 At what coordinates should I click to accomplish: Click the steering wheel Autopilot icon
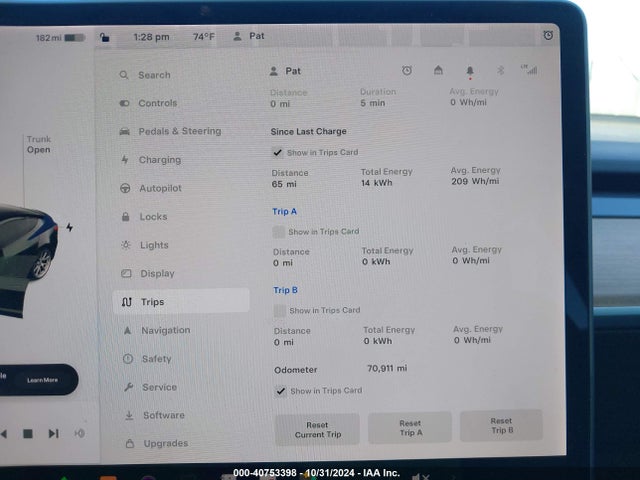tap(125, 188)
